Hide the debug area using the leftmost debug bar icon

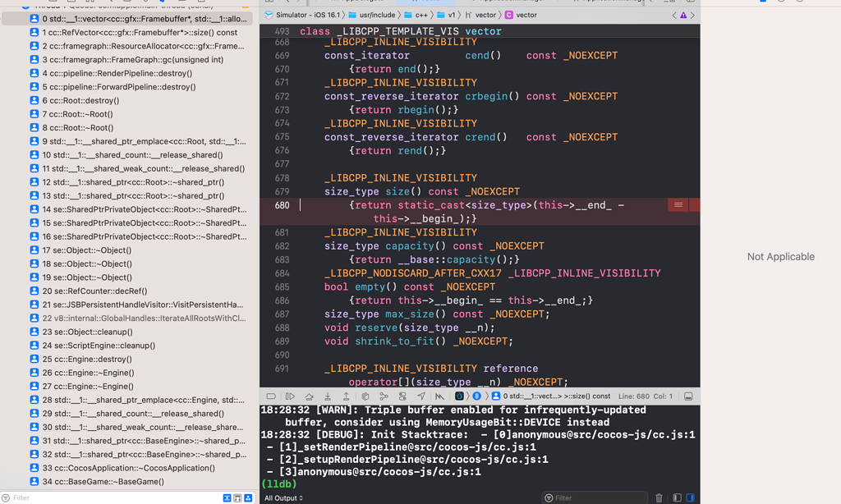tap(271, 396)
